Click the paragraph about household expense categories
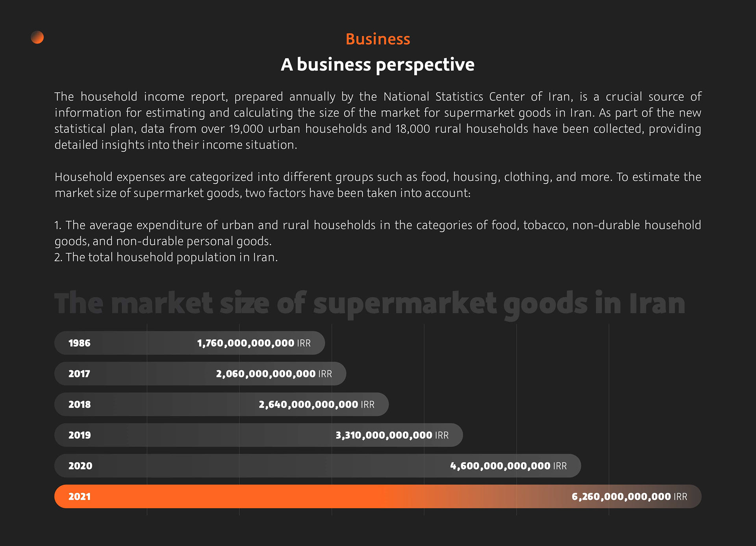The height and width of the screenshot is (546, 756). (378, 185)
